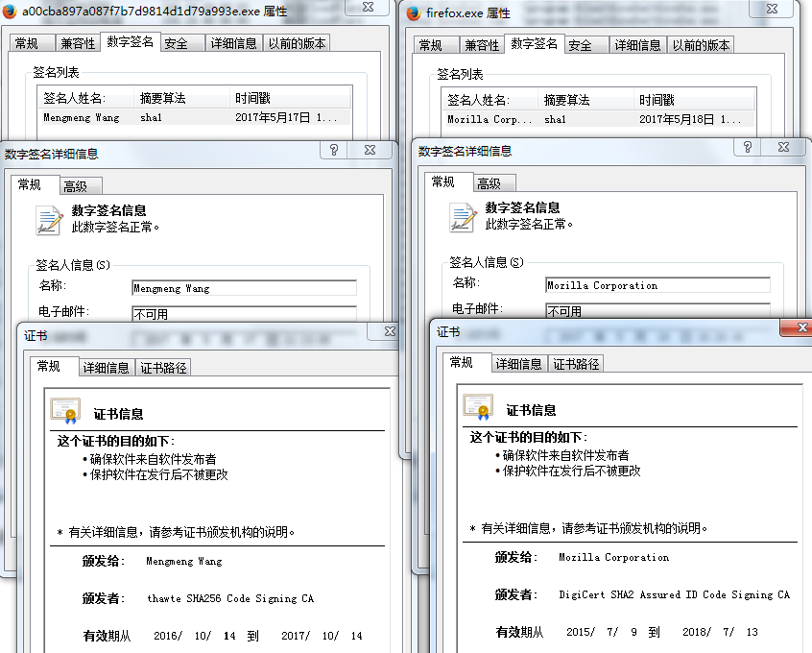812x653 pixels.
Task: Click 时间戳 column header in the firefox.exe window
Action: [x=694, y=100]
